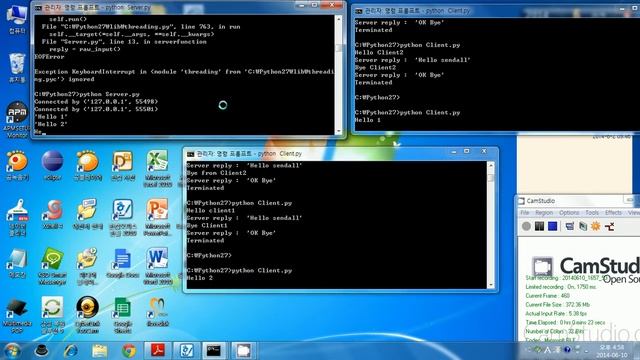The height and width of the screenshot is (360, 640).
Task: Open Internet Explorer from the taskbar
Action: [x=71, y=351]
